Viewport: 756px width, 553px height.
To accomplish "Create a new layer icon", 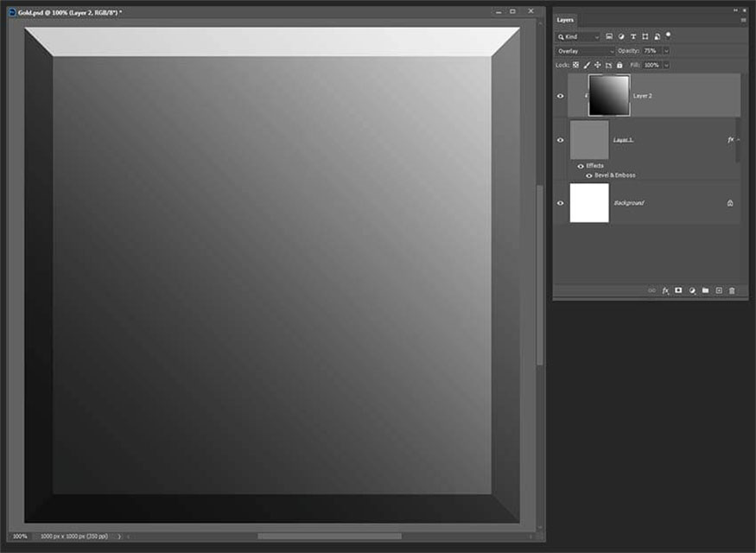I will (719, 290).
